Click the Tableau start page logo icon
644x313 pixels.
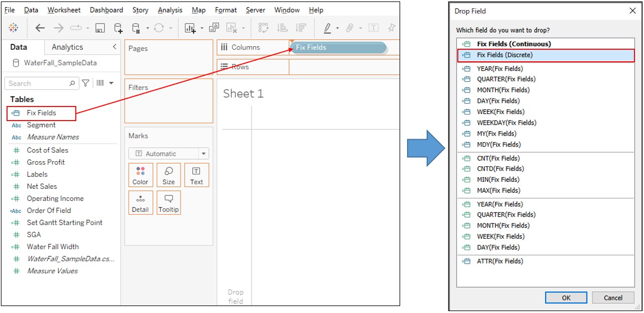click(x=14, y=28)
